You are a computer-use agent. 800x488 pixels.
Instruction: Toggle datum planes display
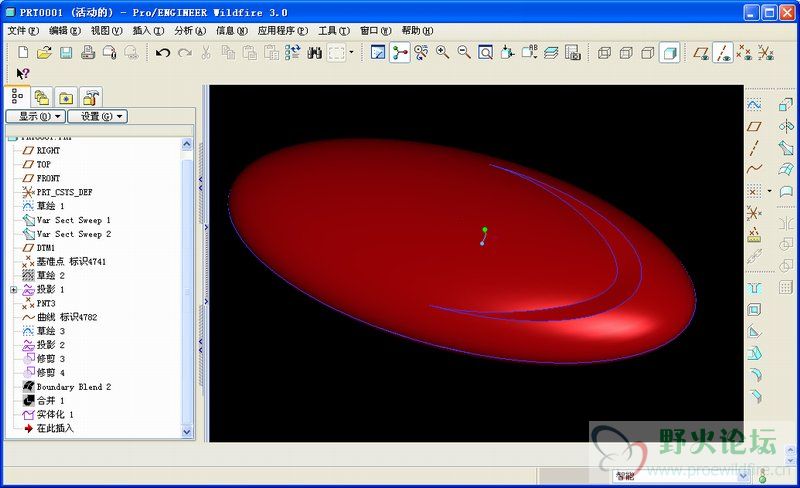[701, 53]
